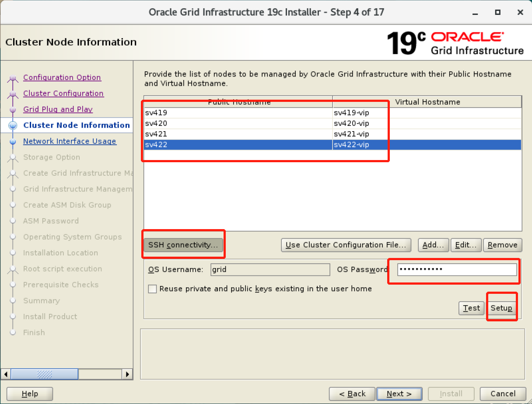Focus the OS Username field
The height and width of the screenshot is (404, 532).
tap(270, 270)
